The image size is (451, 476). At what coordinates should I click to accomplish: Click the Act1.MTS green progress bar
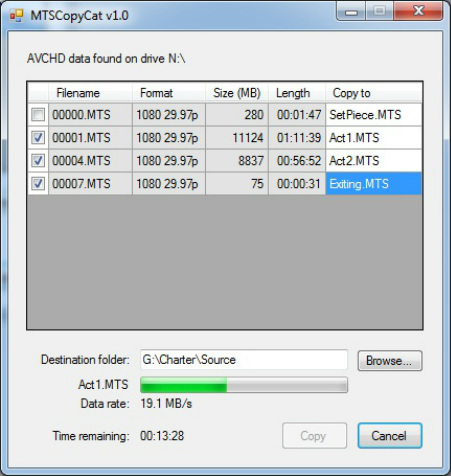(x=244, y=385)
